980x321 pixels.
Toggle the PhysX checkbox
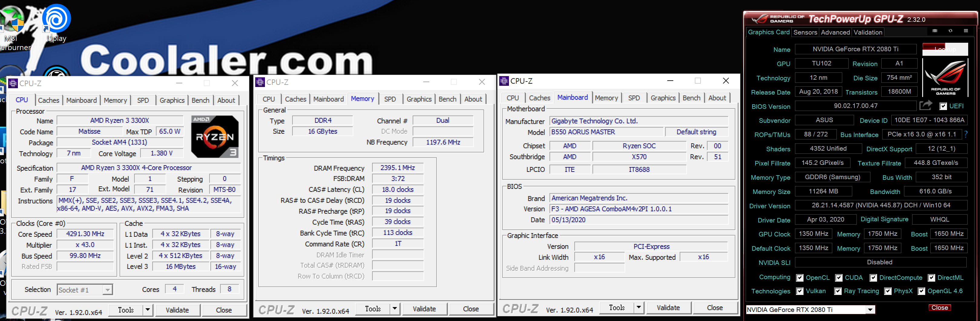tap(888, 291)
